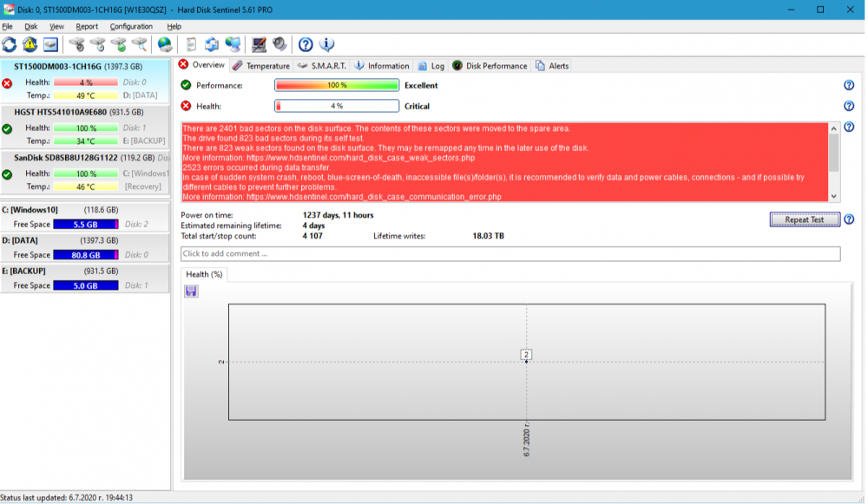Click the info bubble about toolbar icon
Screen dimensions: 868x504
(x=326, y=44)
